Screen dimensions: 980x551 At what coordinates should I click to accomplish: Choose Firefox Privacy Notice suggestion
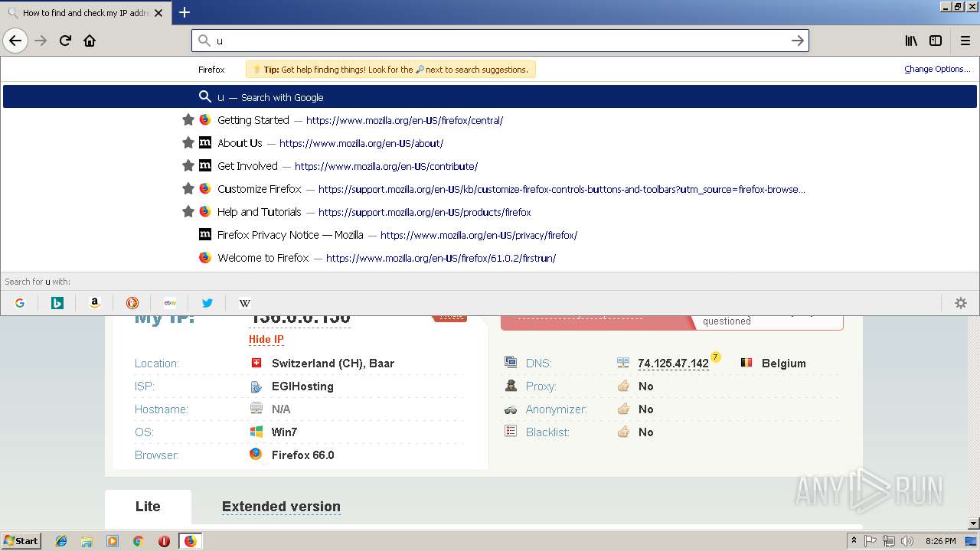pos(490,235)
